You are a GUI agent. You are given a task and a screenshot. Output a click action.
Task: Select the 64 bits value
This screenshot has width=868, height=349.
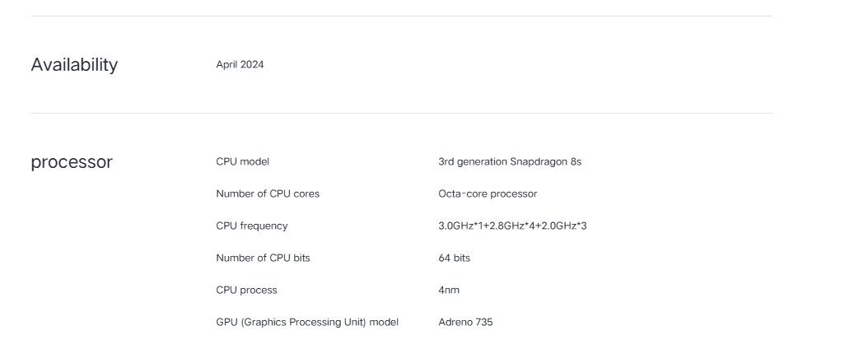[455, 258]
